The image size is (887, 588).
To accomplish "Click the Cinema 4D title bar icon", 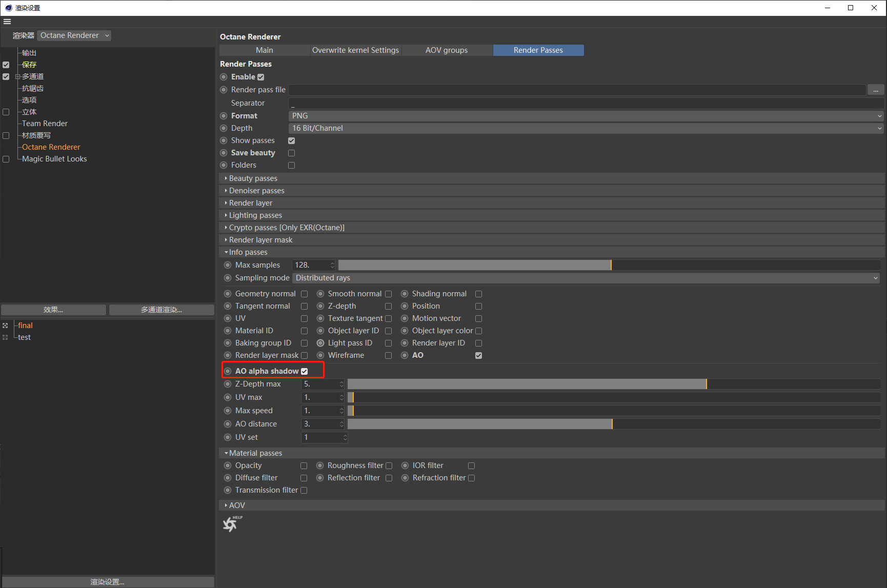I will (x=8, y=8).
